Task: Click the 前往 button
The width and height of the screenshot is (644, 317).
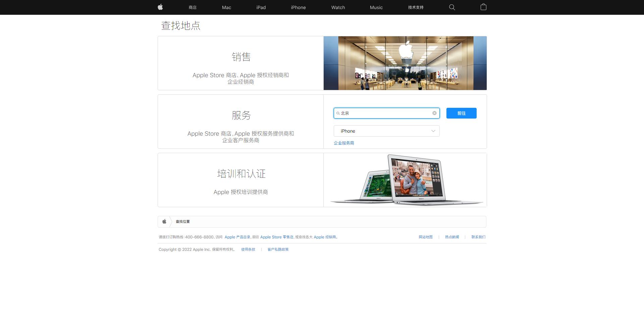Action: click(461, 113)
